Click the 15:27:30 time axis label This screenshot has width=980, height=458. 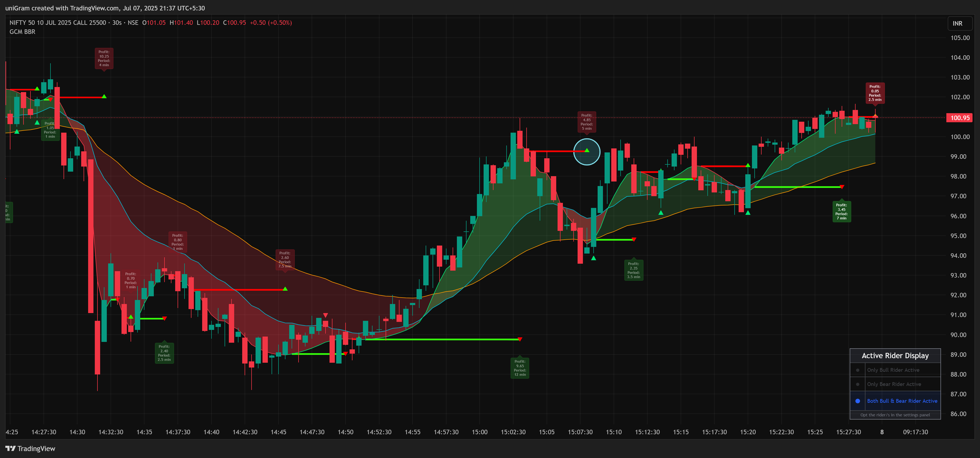pos(848,432)
